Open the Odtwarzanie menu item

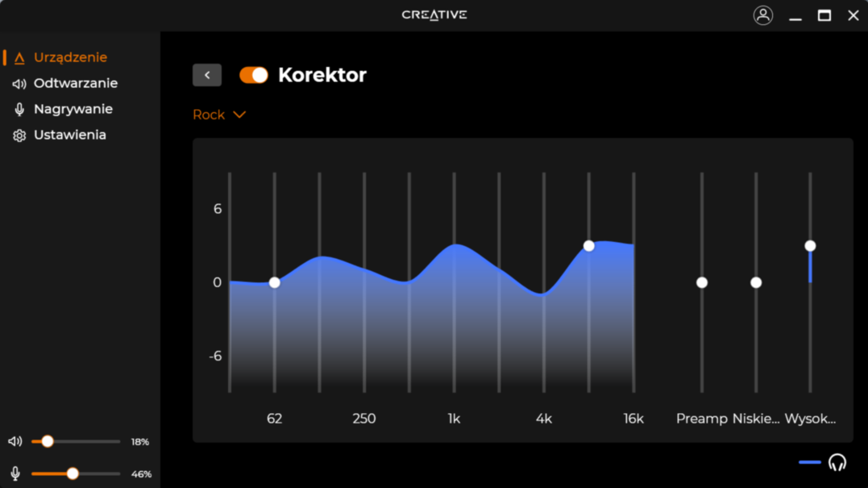click(75, 84)
